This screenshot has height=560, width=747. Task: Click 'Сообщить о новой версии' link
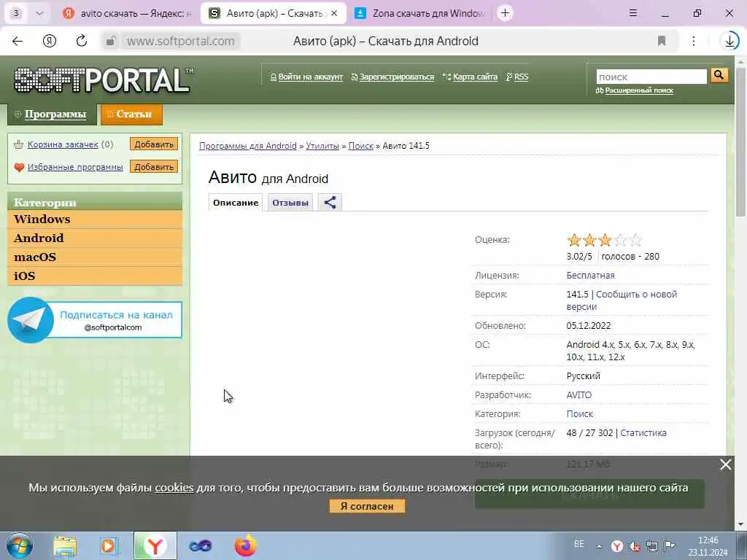click(x=622, y=300)
